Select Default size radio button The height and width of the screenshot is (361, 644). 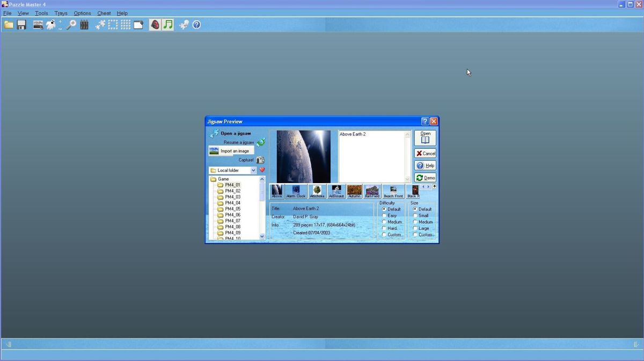(415, 209)
